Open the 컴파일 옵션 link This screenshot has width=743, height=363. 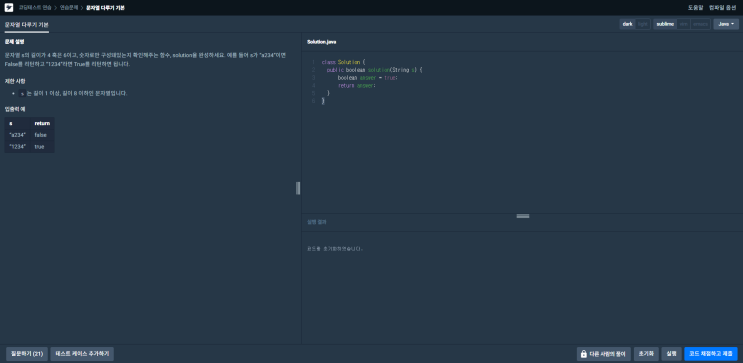(x=723, y=8)
